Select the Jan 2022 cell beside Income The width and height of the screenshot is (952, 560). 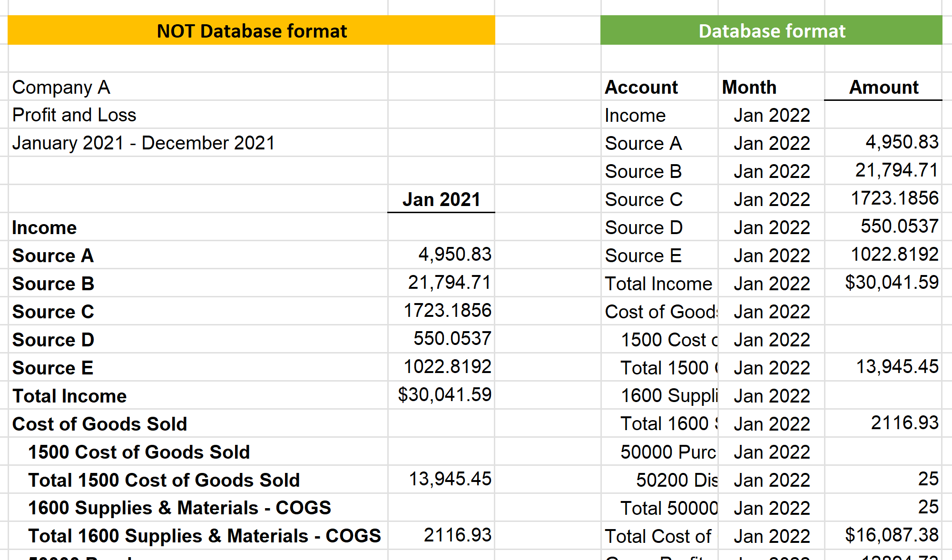coord(771,115)
